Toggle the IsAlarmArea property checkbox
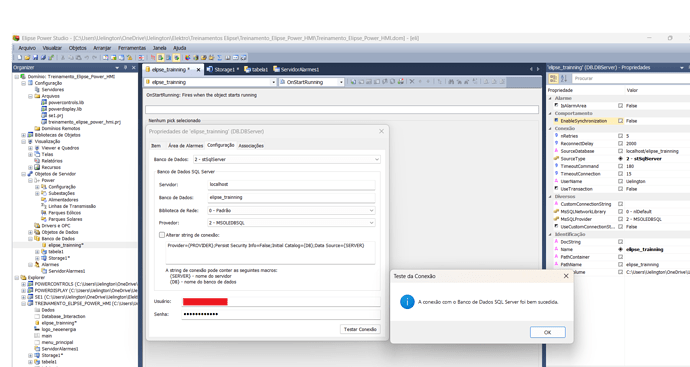This screenshot has height=367, width=690. 620,106
